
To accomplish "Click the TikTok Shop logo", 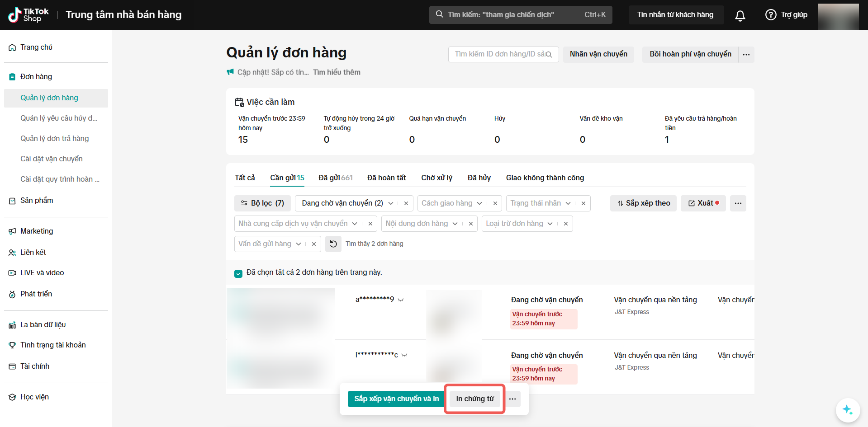I will pyautogui.click(x=28, y=15).
